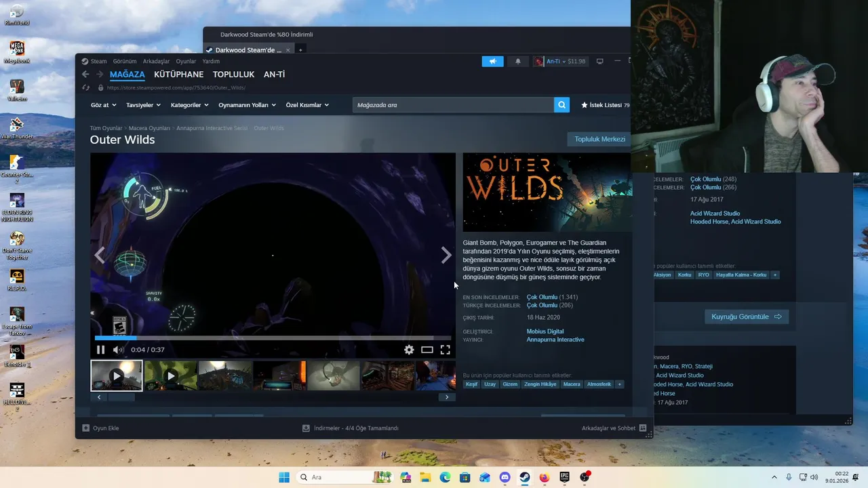Open the Arkadaşlar menu
Viewport: 868px width, 488px height.
[156, 61]
